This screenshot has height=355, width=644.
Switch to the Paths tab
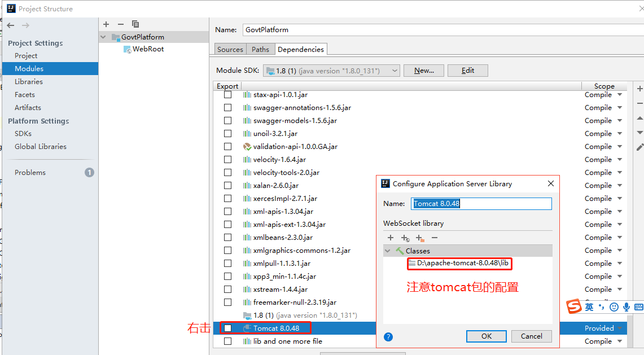tap(260, 49)
